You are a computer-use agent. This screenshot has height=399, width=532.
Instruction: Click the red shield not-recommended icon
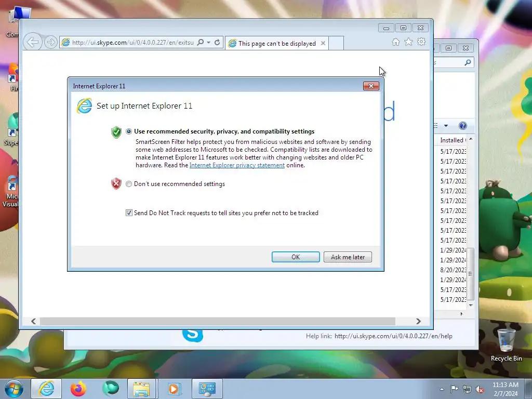(x=116, y=183)
